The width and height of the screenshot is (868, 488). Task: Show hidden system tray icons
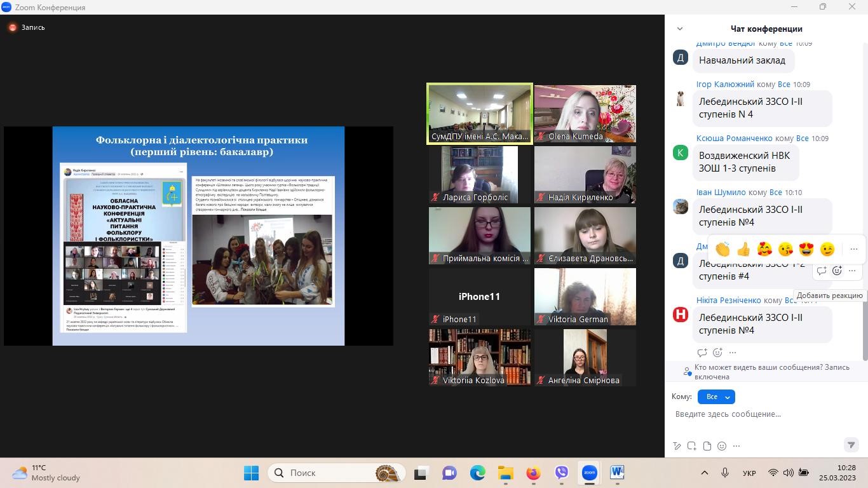(x=704, y=473)
